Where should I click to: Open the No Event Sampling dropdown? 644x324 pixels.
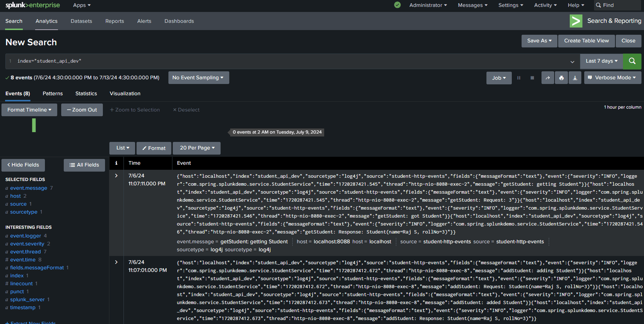(198, 78)
